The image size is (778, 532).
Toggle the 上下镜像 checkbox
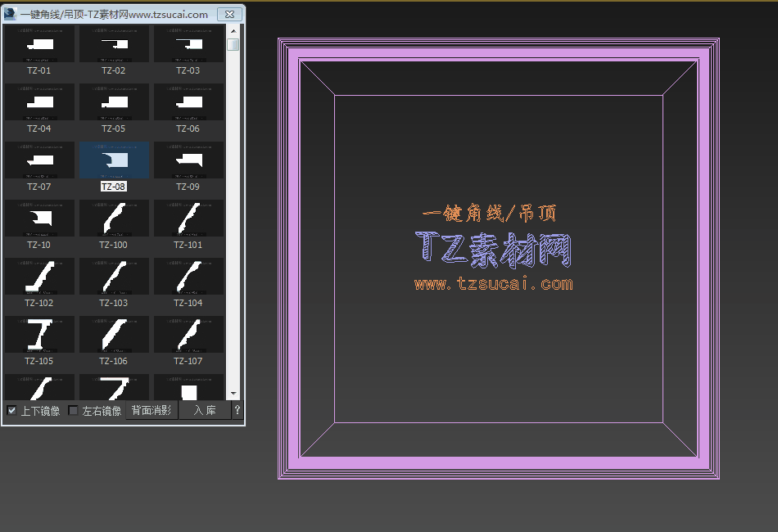(12, 411)
